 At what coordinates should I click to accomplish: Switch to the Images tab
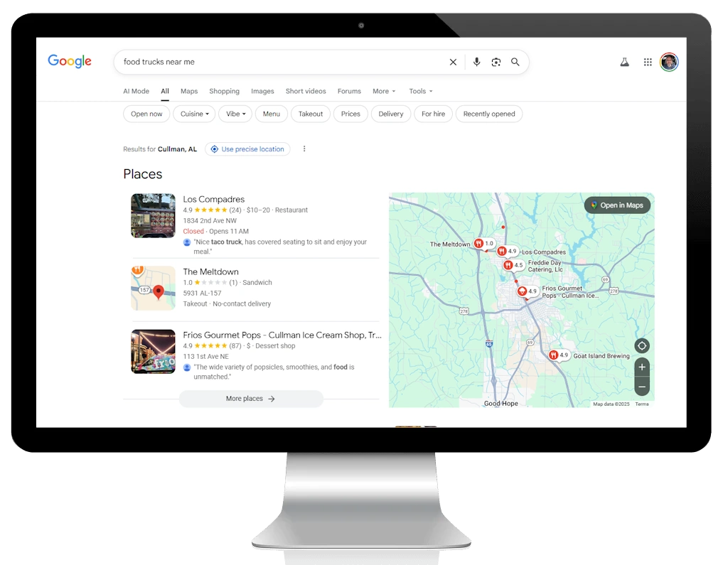(262, 92)
